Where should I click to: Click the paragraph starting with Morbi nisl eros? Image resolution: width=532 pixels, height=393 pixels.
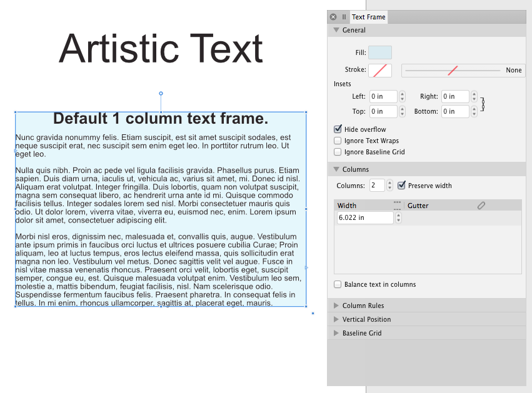click(158, 270)
